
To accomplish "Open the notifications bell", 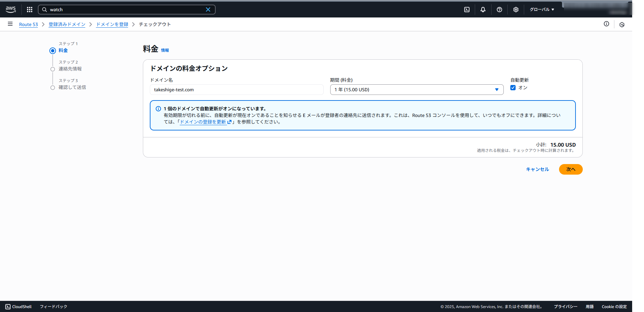I will (483, 10).
